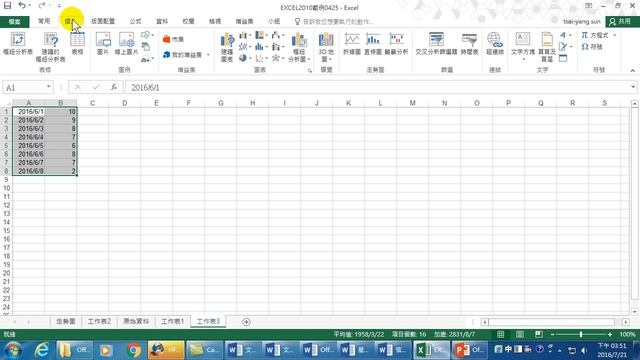Switch to Page Layout view in status bar
The height and width of the screenshot is (360, 640).
pos(520,334)
